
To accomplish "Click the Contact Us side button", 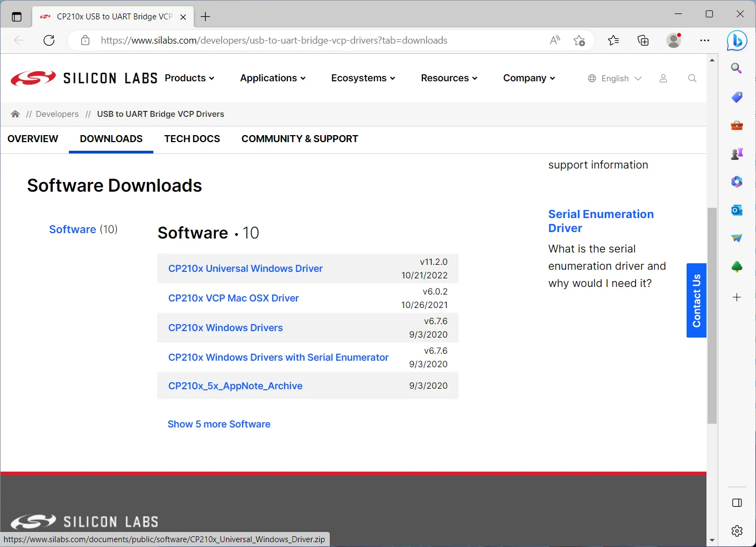I will tap(696, 300).
